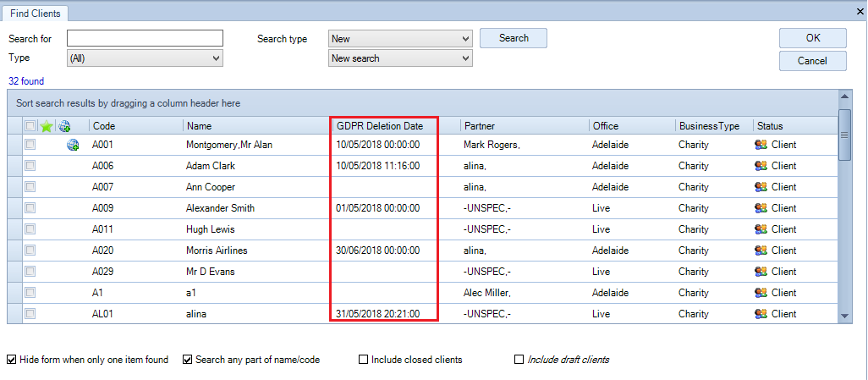This screenshot has width=868, height=380.
Task: Open the Search type dropdown showing New
Action: 400,39
